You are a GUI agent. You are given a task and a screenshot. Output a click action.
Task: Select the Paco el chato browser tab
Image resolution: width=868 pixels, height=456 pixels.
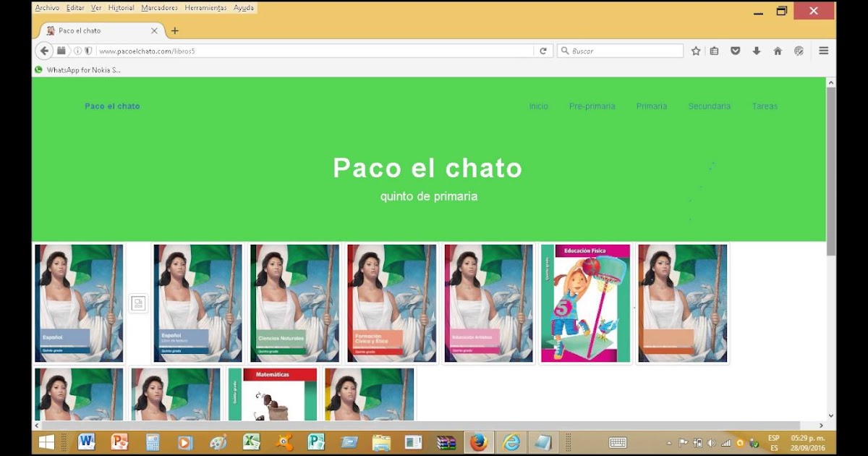pyautogui.click(x=99, y=31)
